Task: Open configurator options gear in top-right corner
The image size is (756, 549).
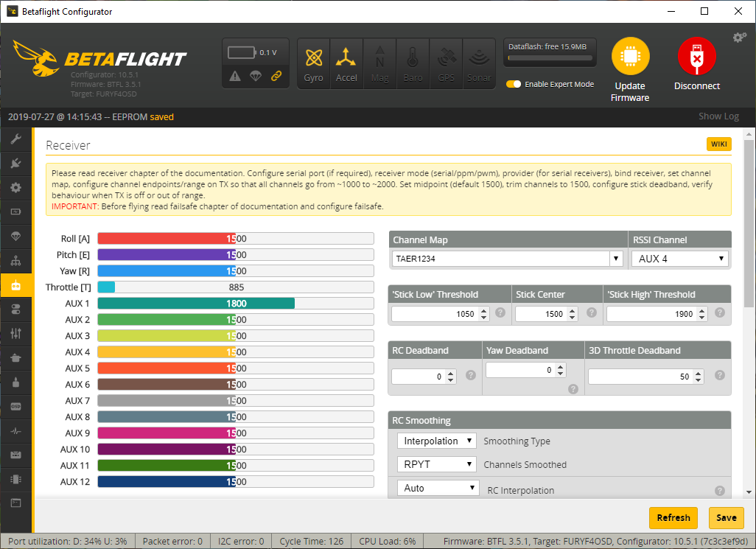Action: pos(740,38)
